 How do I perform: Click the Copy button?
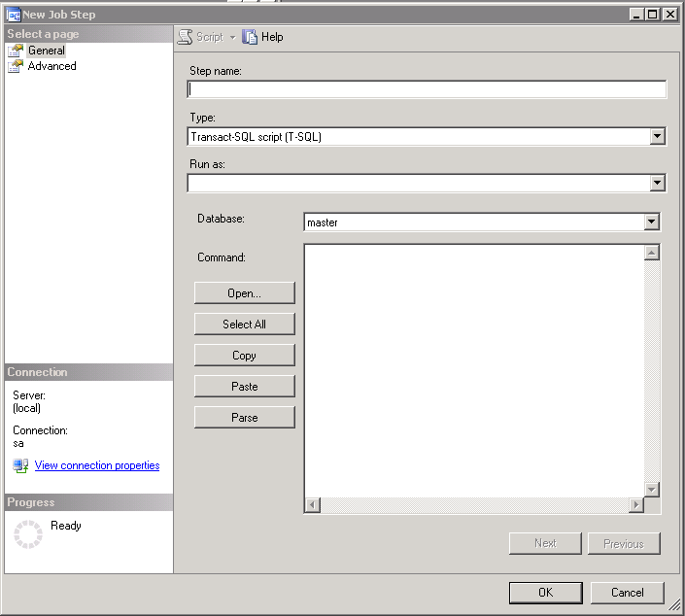coord(245,356)
